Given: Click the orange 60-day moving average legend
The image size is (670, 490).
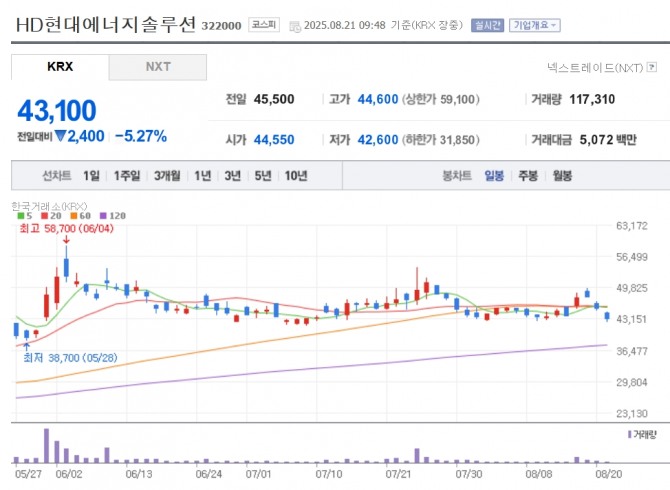Looking at the screenshot, I should [81, 216].
